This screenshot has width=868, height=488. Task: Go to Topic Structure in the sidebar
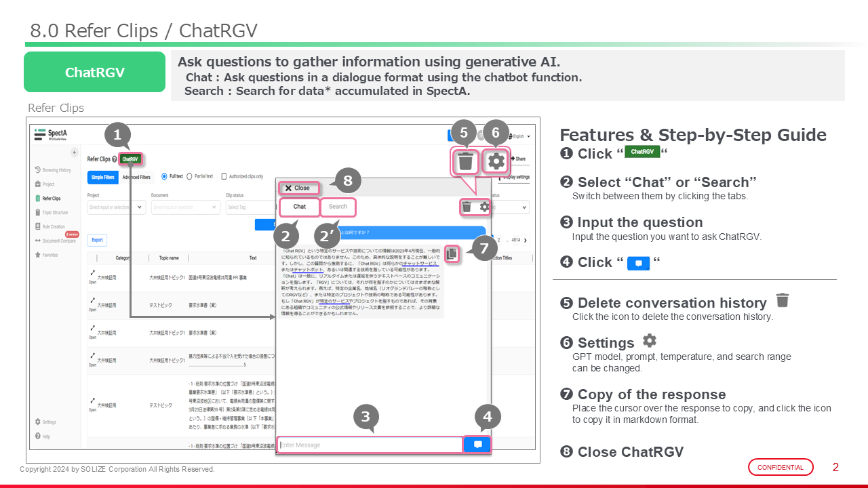point(55,213)
